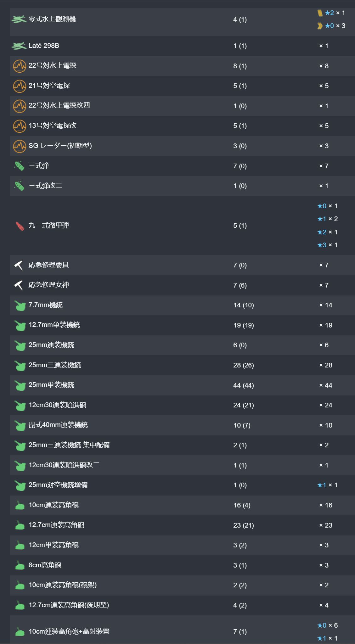Click ★3 × 1 entry for 九一式徹甲弾
Viewport: 355px width, 644px height.
[327, 245]
